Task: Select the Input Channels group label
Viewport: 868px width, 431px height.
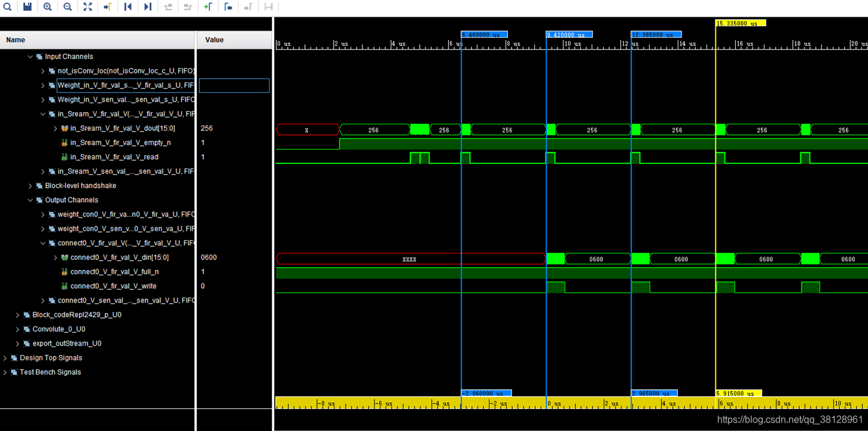Action: [69, 57]
